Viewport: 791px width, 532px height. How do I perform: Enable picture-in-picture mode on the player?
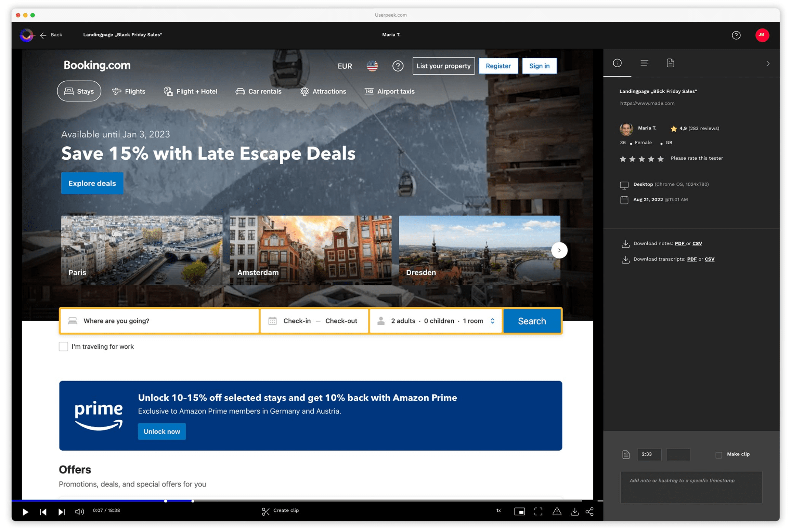[x=519, y=511]
